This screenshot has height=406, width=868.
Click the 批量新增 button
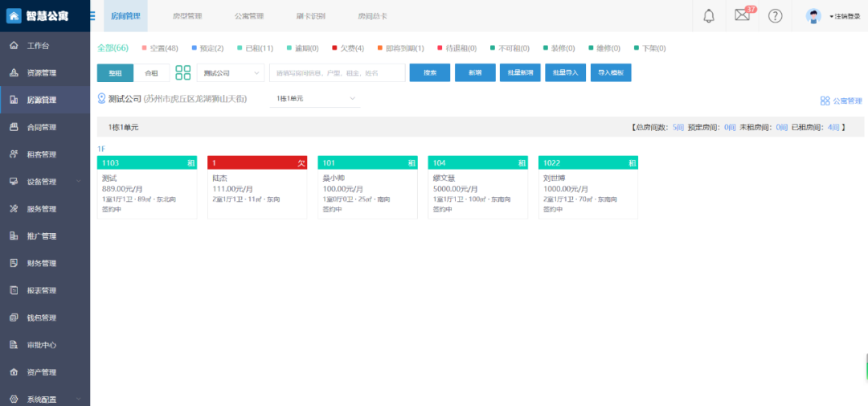click(520, 72)
